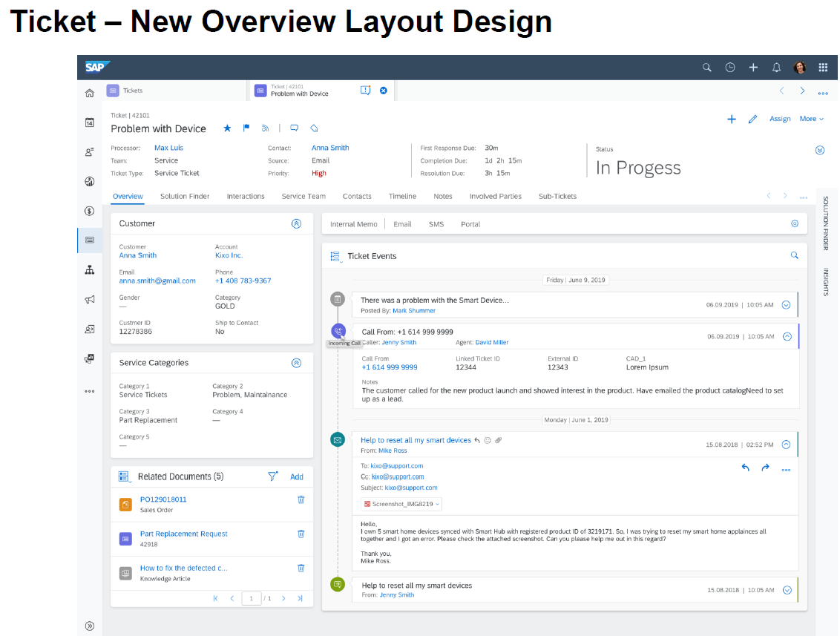840x636 pixels.
Task: Open the How to fix the defected knowledge article
Action: (x=184, y=568)
